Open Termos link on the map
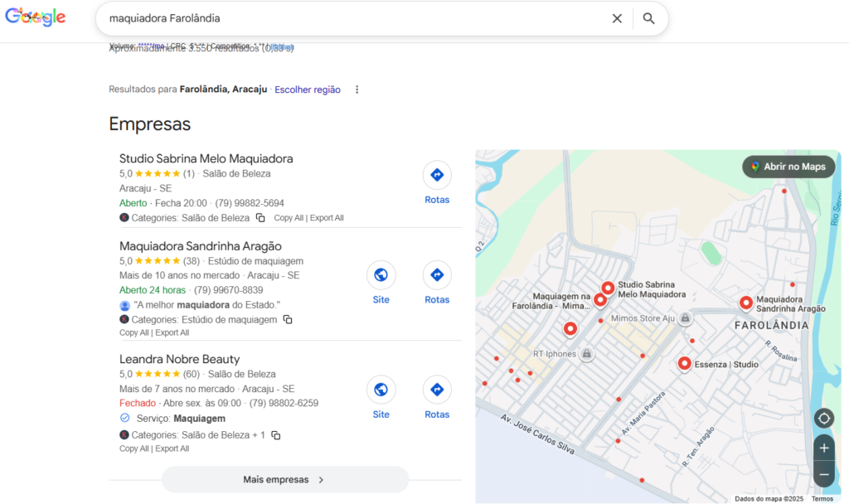The image size is (849, 504). click(x=822, y=498)
